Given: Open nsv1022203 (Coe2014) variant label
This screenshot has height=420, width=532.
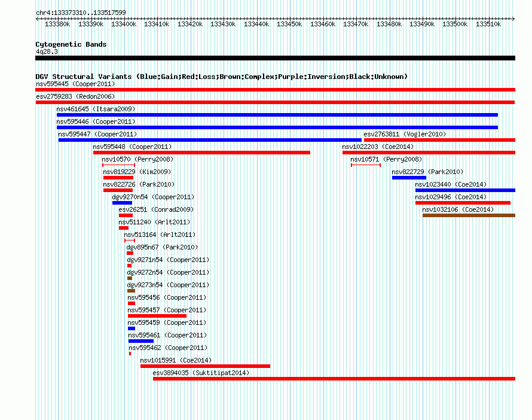Looking at the screenshot, I should click(378, 147).
